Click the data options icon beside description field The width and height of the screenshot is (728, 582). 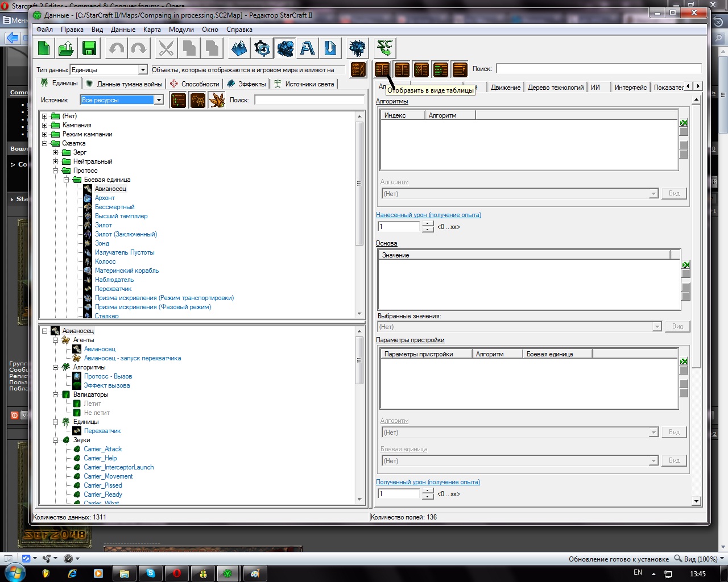click(358, 70)
